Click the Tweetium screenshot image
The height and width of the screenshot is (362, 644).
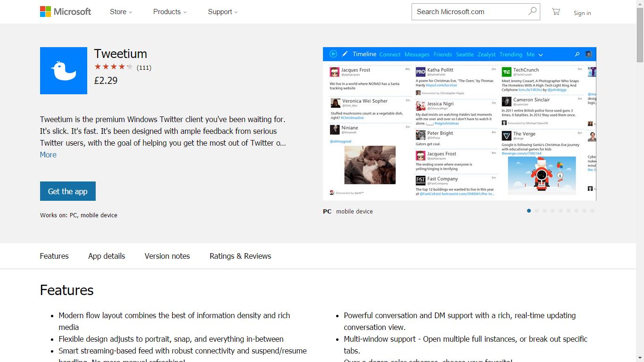pyautogui.click(x=460, y=124)
